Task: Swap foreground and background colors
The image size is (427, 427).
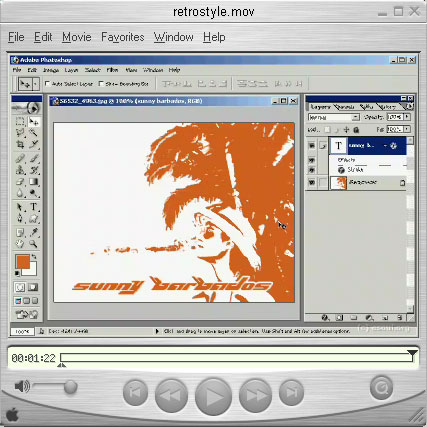Action: 34,257
